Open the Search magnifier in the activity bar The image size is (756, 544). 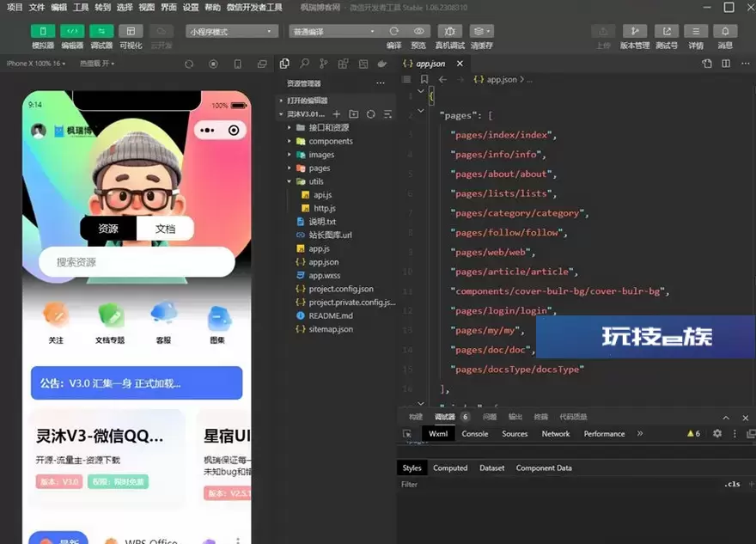(x=304, y=64)
